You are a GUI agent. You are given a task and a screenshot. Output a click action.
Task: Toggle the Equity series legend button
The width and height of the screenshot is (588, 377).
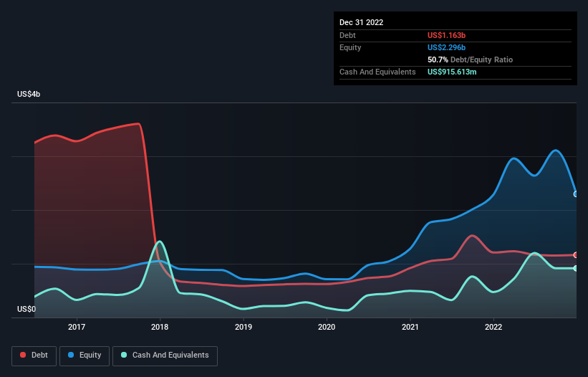[85, 355]
